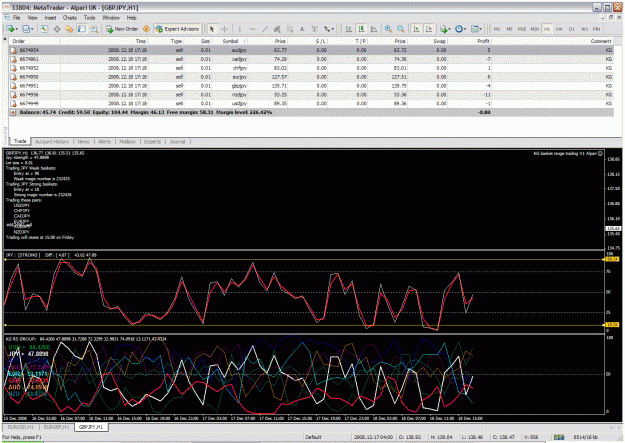The image size is (625, 443).
Task: Toggle chart Auto Scroll
Action: pos(416,29)
